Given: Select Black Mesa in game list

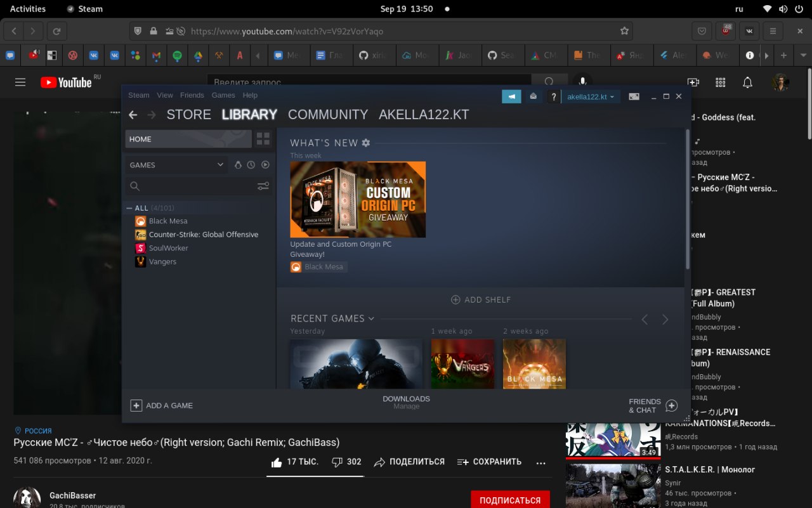Looking at the screenshot, I should (x=168, y=221).
